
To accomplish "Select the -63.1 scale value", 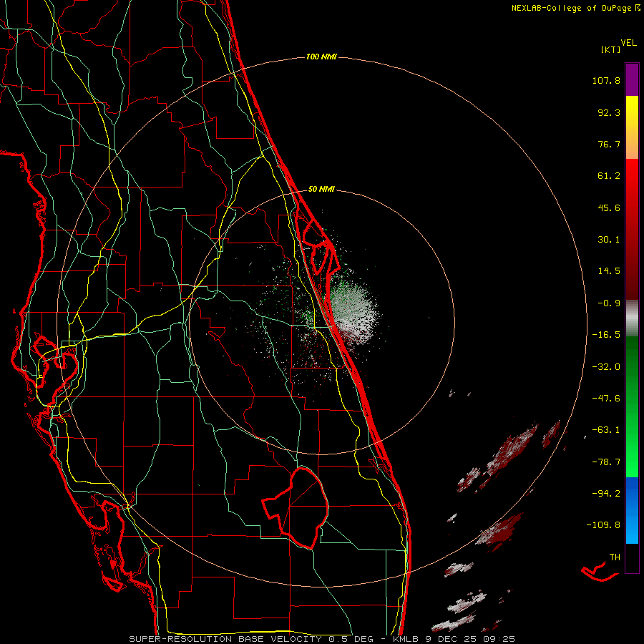I will pos(606,430).
